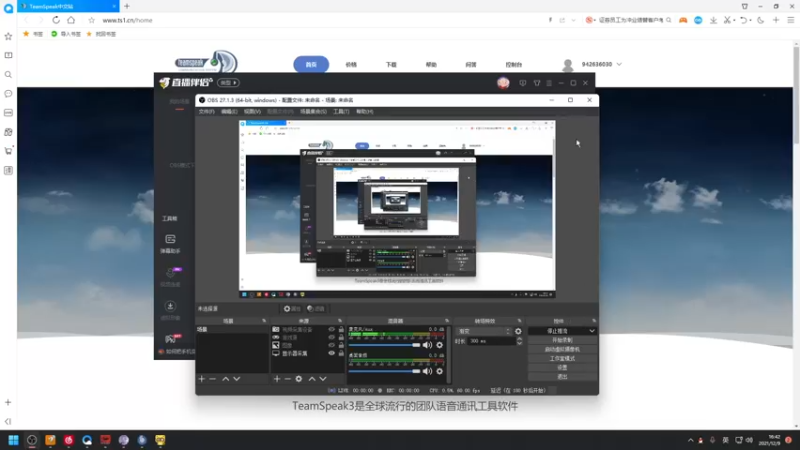Open the Console nav tab on website
Image resolution: width=800 pixels, height=450 pixels.
pos(514,65)
